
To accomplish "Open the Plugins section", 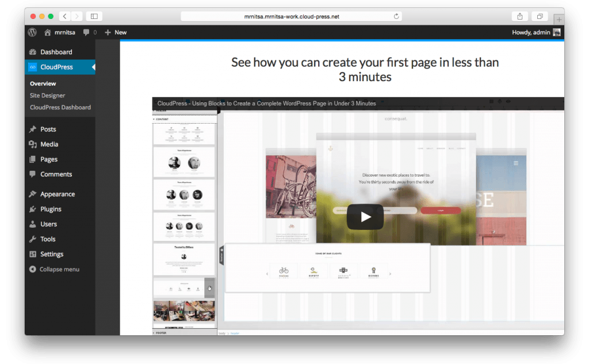I will [x=51, y=209].
